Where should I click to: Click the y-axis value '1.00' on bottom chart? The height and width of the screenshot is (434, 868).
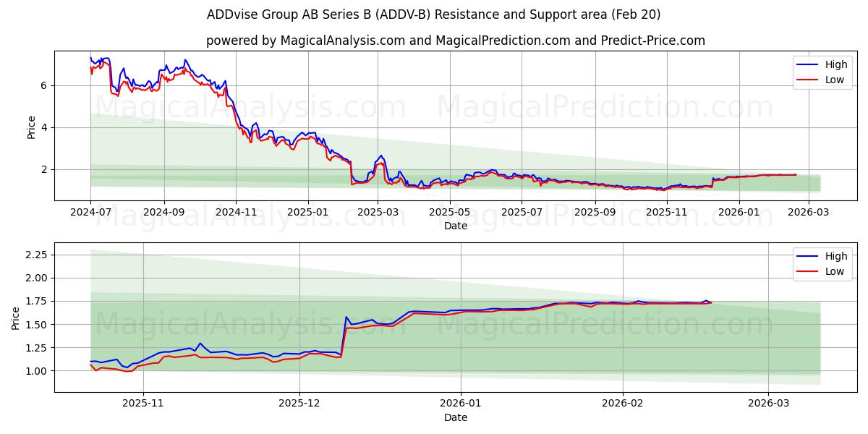click(37, 371)
